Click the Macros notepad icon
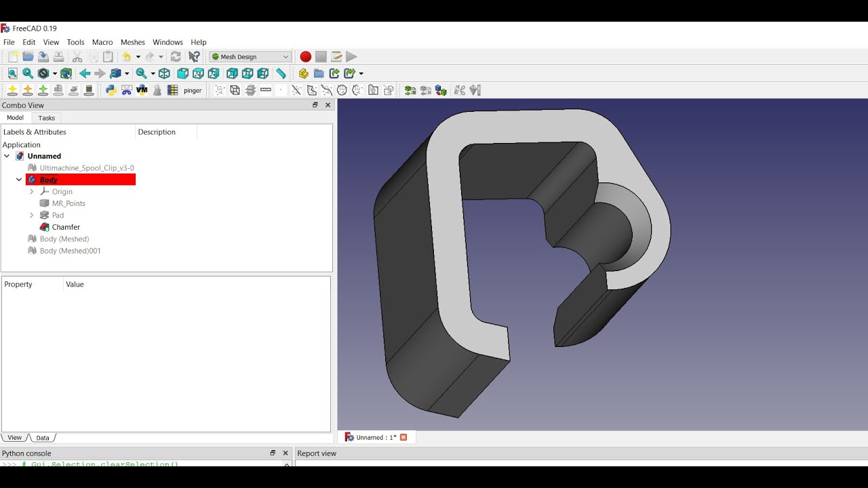868x488 pixels. tap(336, 57)
